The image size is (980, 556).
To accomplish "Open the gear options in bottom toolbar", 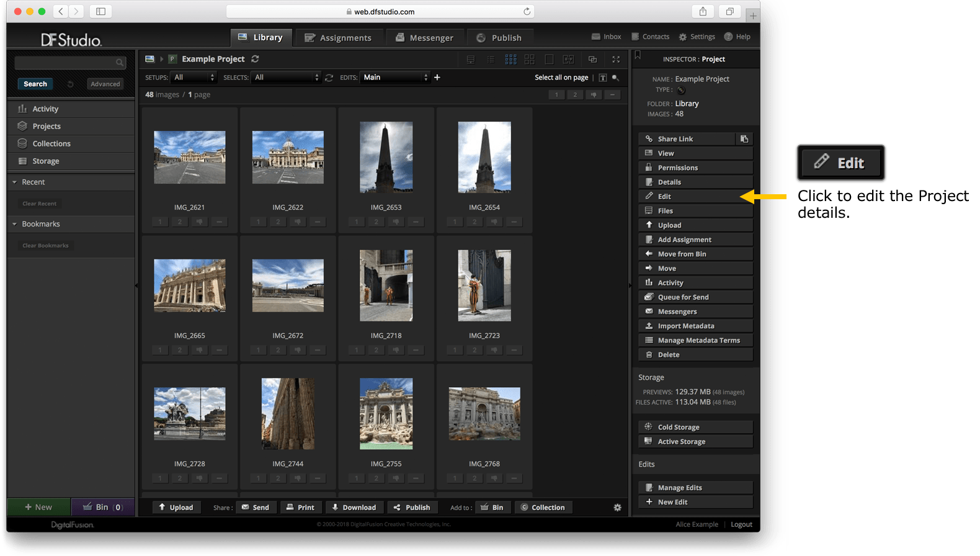I will click(617, 507).
